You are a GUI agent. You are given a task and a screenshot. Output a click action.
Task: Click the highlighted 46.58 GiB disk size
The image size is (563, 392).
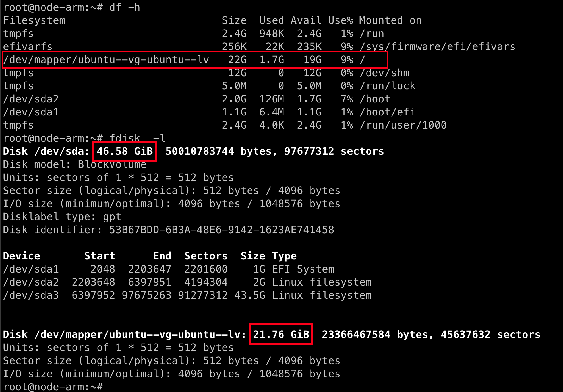pyautogui.click(x=125, y=151)
